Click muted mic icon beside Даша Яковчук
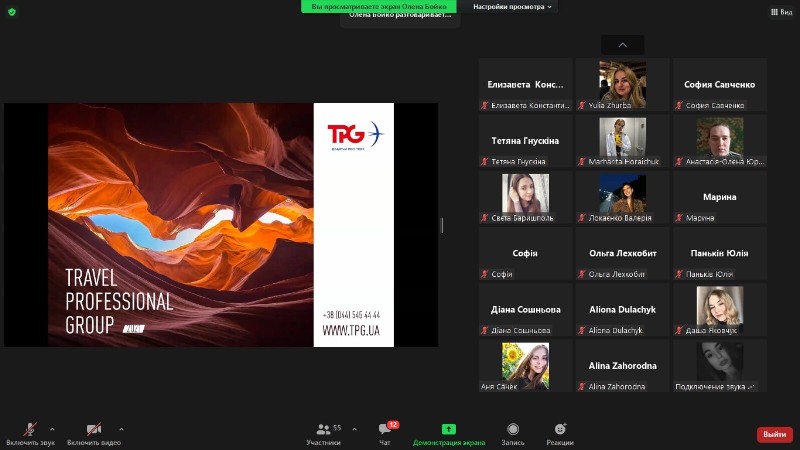The height and width of the screenshot is (450, 800). [x=679, y=330]
